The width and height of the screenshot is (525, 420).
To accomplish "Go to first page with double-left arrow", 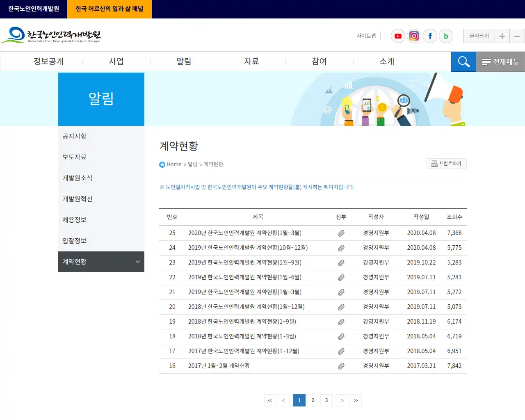I will point(270,400).
